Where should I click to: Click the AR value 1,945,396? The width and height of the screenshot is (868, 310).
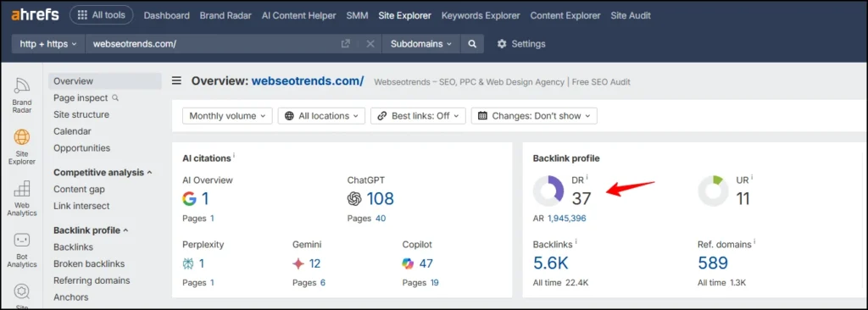pyautogui.click(x=566, y=219)
